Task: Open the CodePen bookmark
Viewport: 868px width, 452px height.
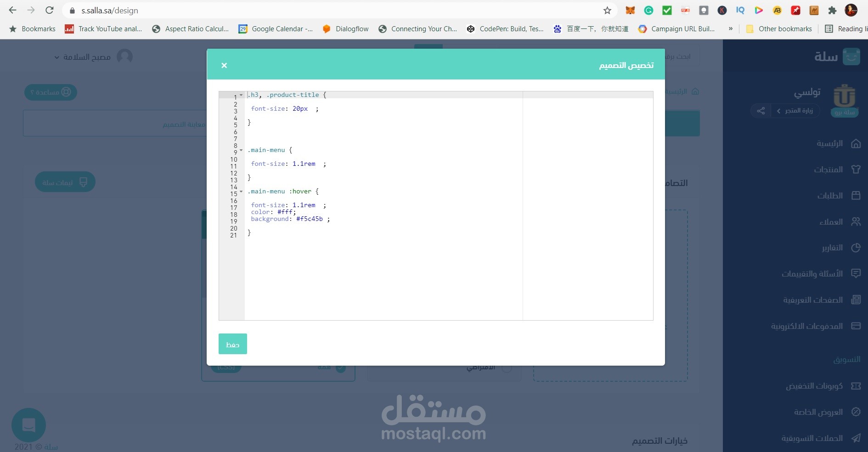Action: tap(505, 28)
